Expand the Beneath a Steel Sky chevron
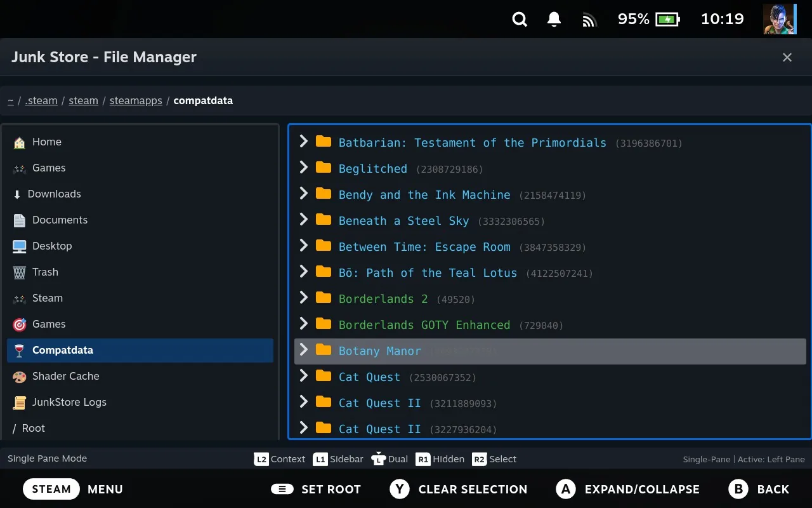Viewport: 812px width, 508px height. 303,220
